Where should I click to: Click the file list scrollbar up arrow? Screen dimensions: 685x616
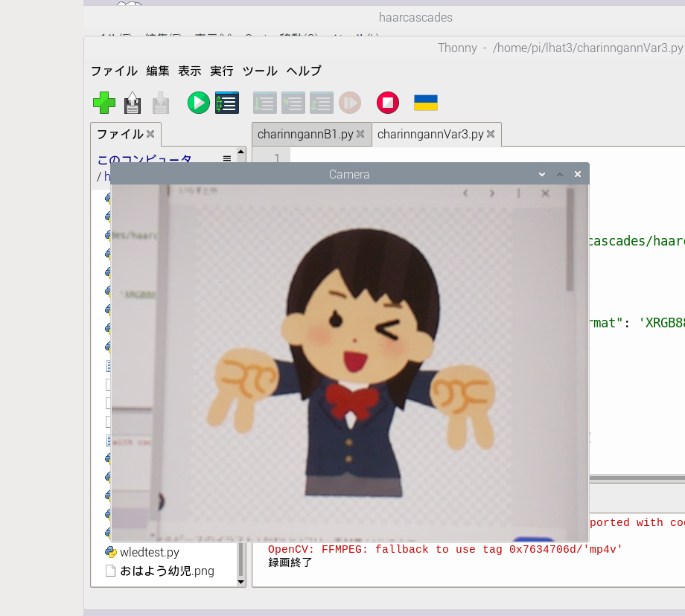click(x=240, y=153)
